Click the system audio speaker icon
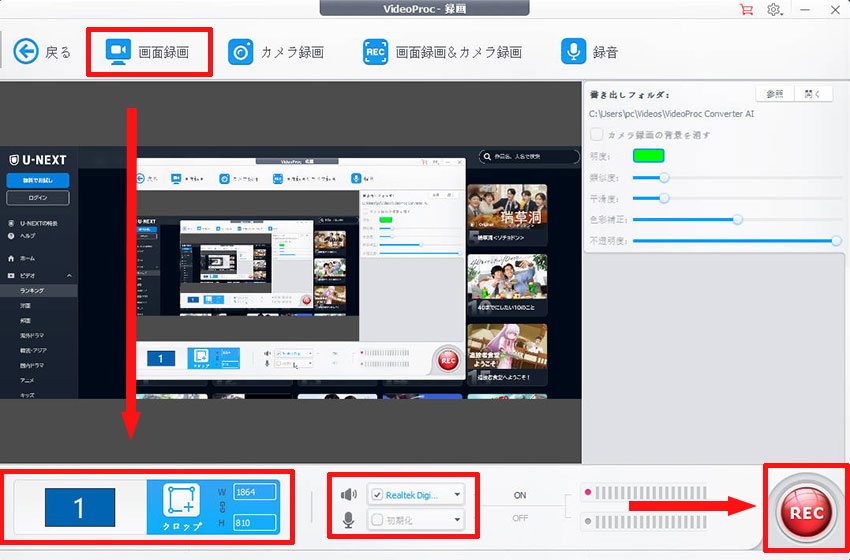The width and height of the screenshot is (850, 560). [349, 494]
